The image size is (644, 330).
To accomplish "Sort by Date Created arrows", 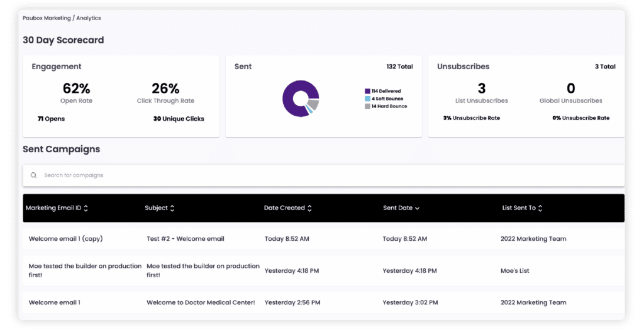I will 310,208.
